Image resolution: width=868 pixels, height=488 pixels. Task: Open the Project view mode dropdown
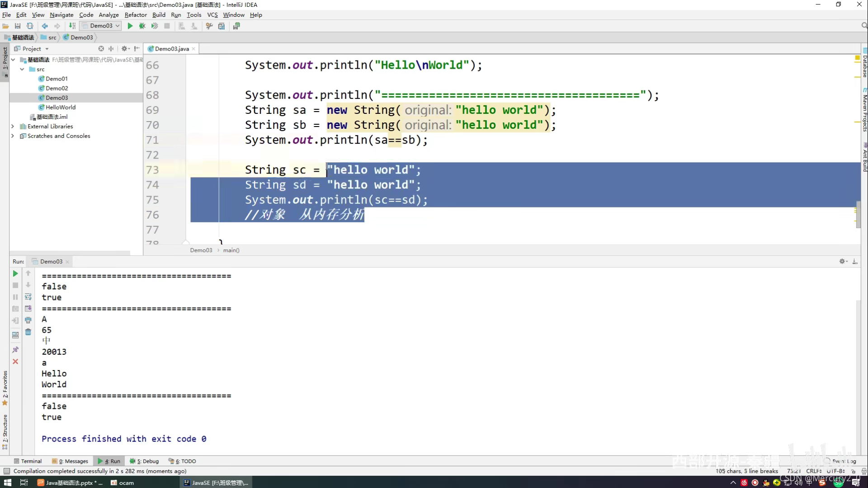[x=32, y=49]
